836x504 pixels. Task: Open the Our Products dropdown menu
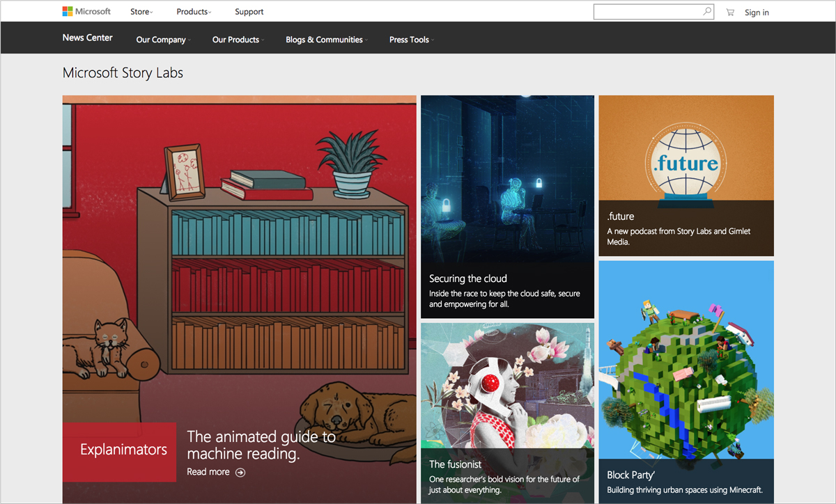pyautogui.click(x=238, y=40)
